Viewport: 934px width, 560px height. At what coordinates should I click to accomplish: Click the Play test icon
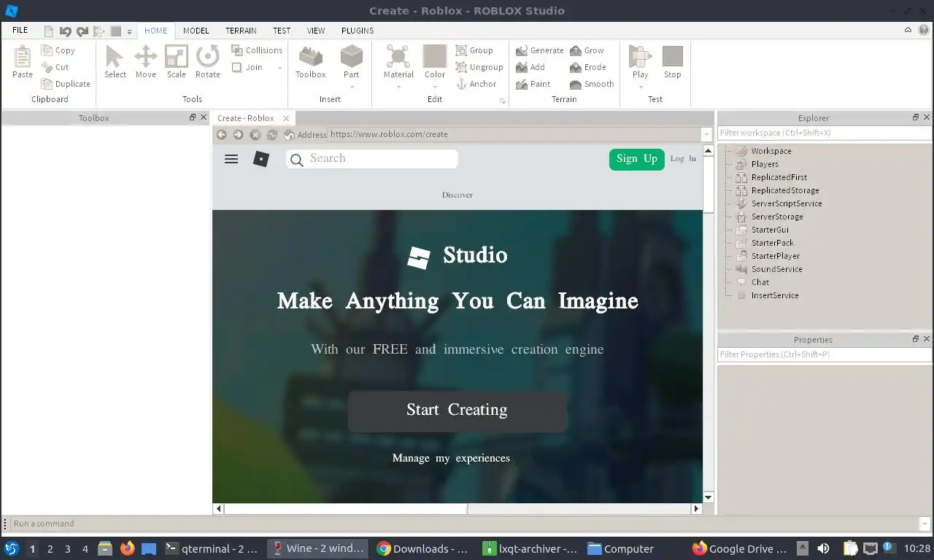pyautogui.click(x=640, y=56)
